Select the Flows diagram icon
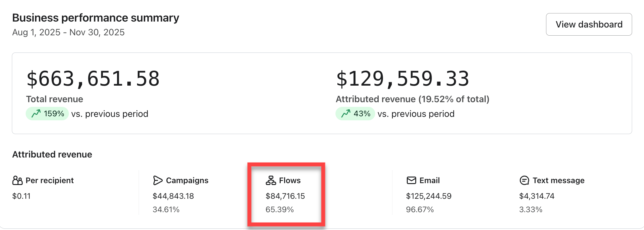The width and height of the screenshot is (644, 230). click(x=271, y=181)
